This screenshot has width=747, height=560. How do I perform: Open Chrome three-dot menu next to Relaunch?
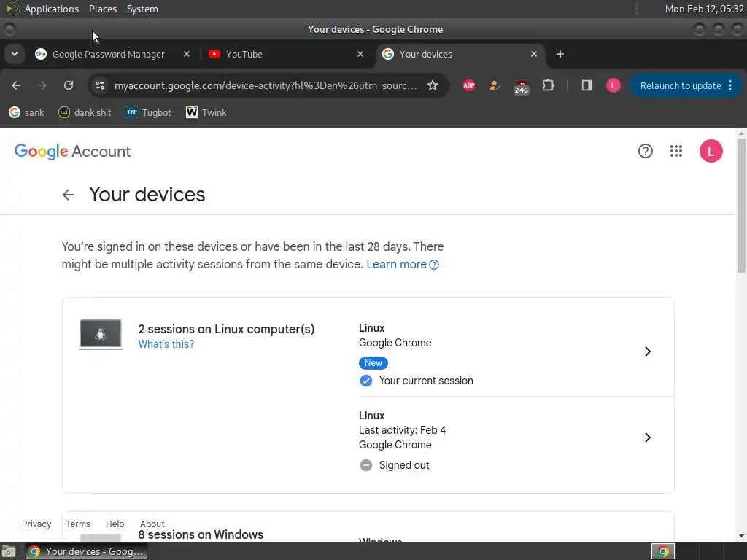[731, 85]
